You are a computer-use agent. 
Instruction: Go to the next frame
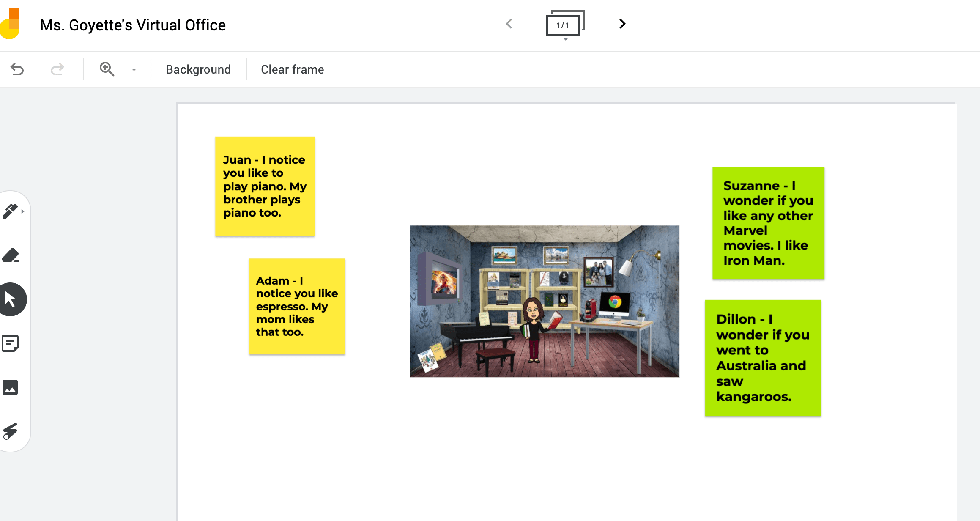click(622, 24)
